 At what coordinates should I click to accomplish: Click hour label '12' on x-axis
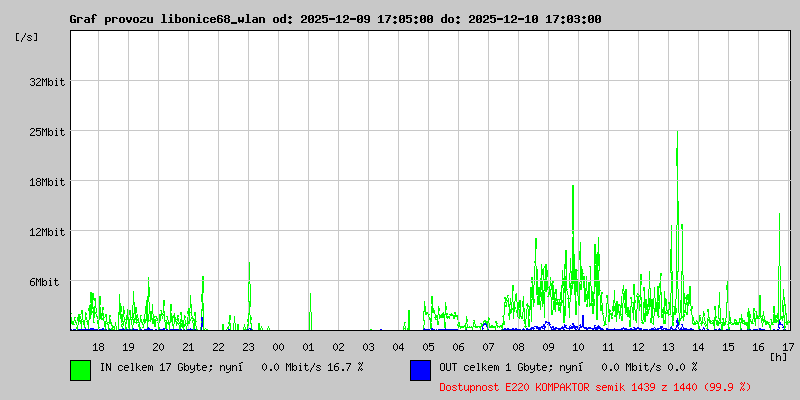pyautogui.click(x=638, y=347)
